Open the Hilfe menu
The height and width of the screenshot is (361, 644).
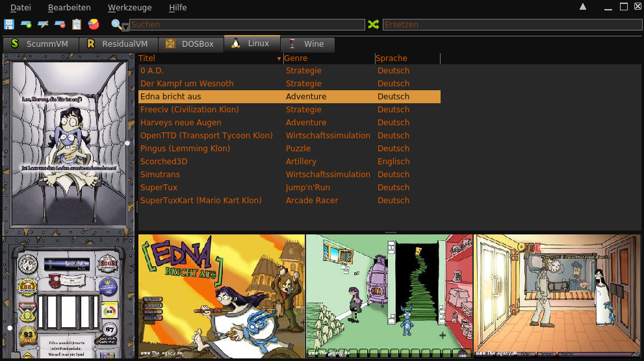pyautogui.click(x=177, y=7)
